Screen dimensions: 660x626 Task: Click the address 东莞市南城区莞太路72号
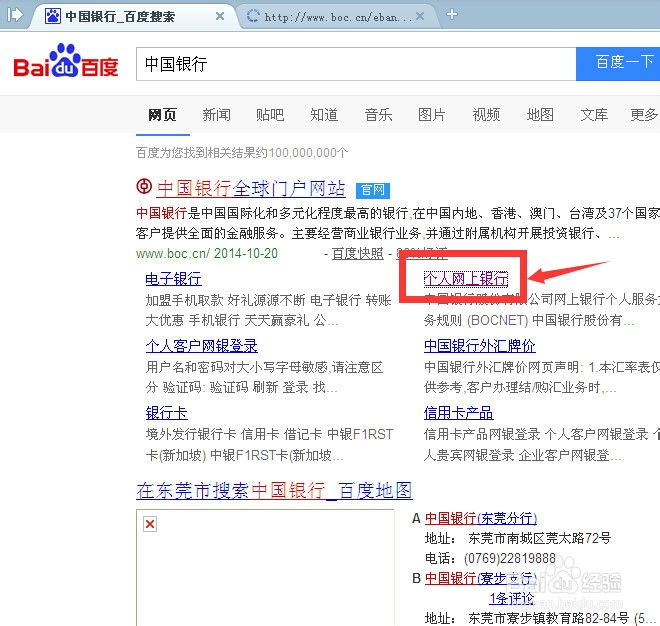point(540,538)
